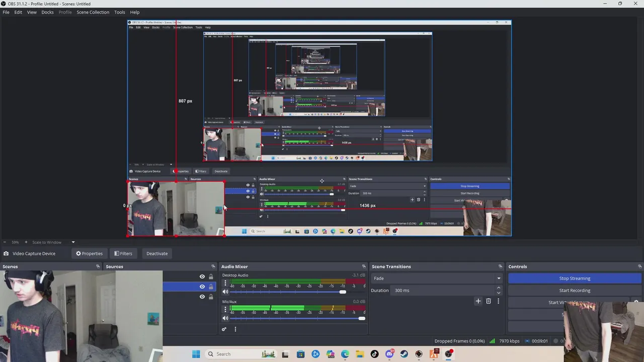Open the Tools menu
Image resolution: width=644 pixels, height=362 pixels.
tap(120, 12)
